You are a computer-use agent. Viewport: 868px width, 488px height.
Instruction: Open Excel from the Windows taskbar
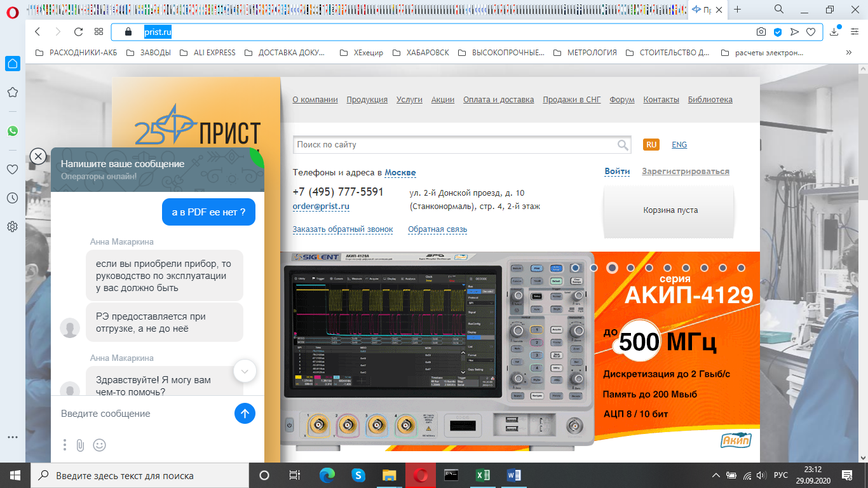coord(484,475)
